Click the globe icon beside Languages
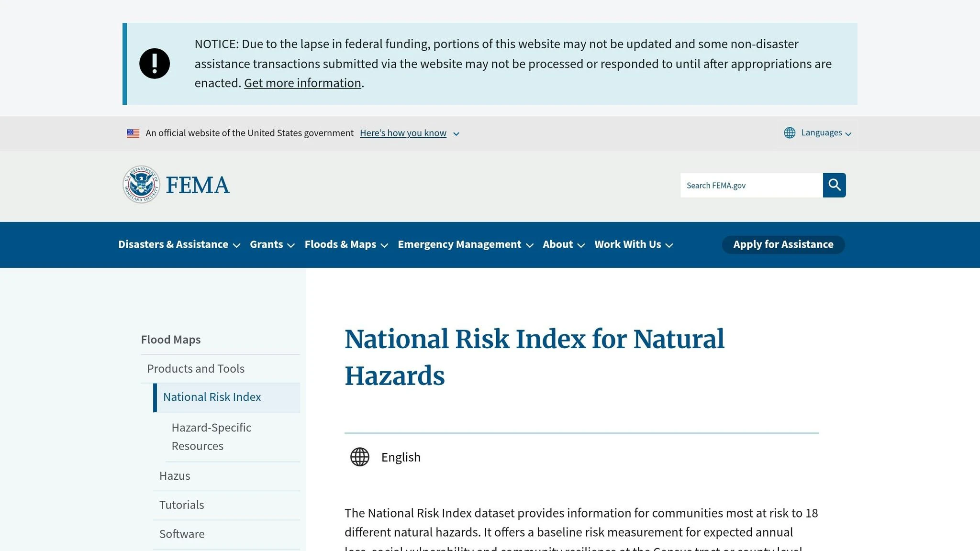This screenshot has height=551, width=980. (790, 133)
